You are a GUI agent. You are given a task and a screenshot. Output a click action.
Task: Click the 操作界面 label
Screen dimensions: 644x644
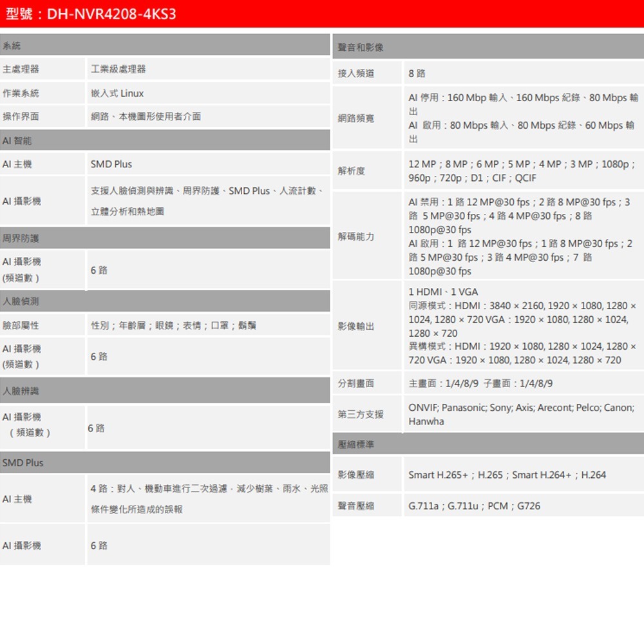pyautogui.click(x=21, y=117)
